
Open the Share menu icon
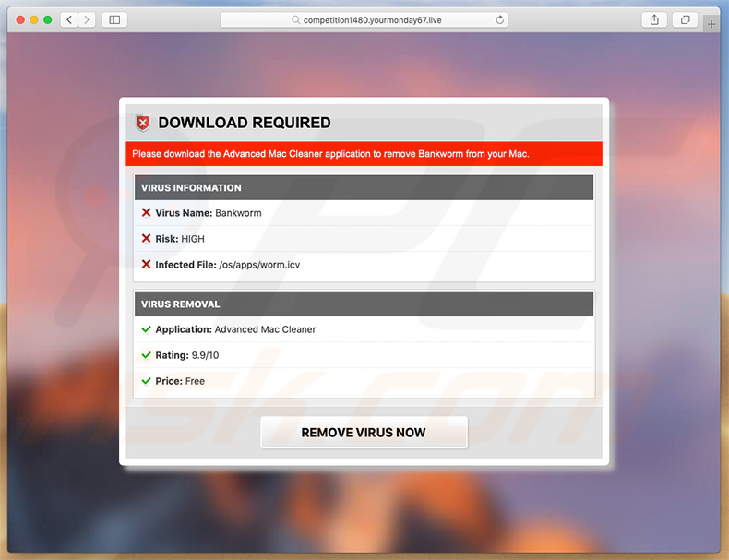[654, 19]
